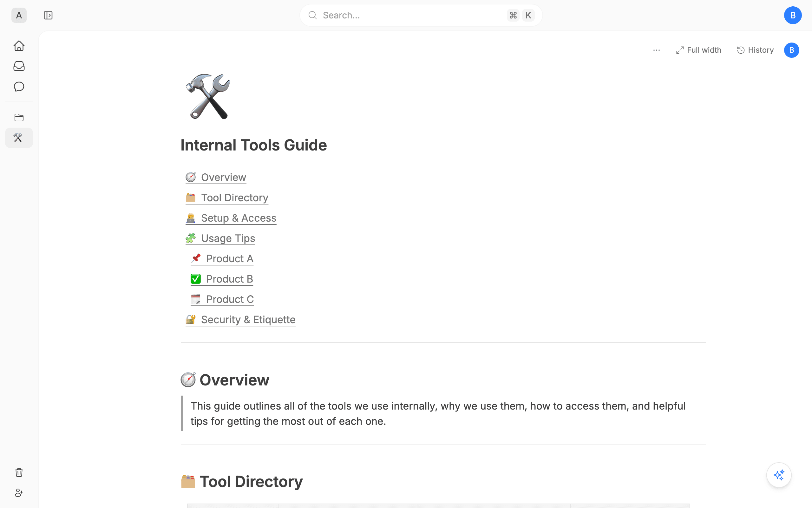Open the chat bubble icon in sidebar
The image size is (812, 508).
point(19,87)
